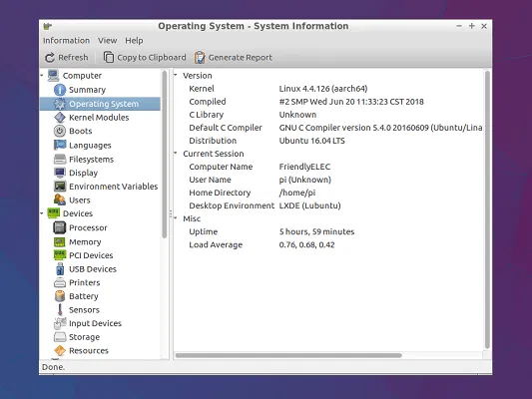Image resolution: width=532 pixels, height=399 pixels.
Task: Click the Resources orange diamond icon
Action: (60, 350)
